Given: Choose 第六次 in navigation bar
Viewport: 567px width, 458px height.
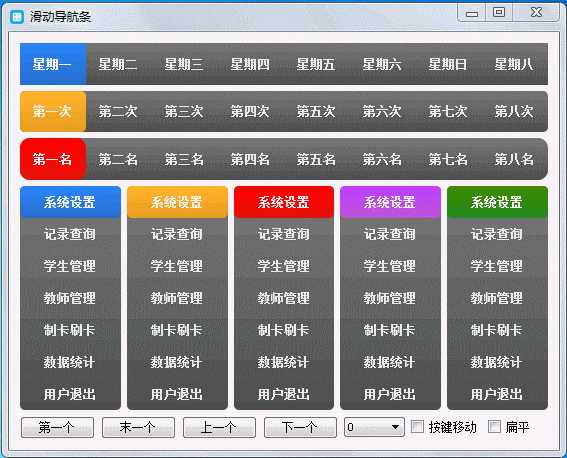Looking at the screenshot, I should [382, 111].
